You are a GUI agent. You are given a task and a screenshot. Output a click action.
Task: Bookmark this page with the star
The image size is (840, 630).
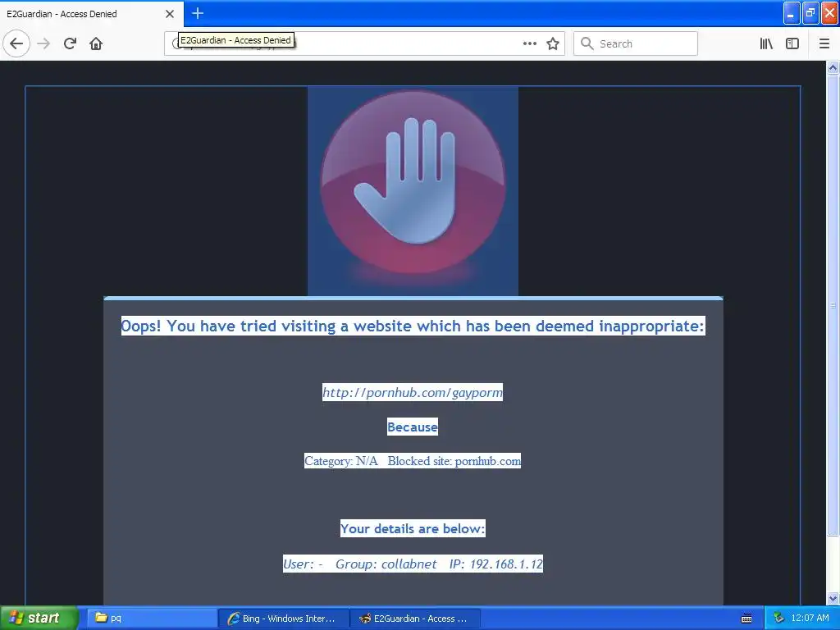553,43
